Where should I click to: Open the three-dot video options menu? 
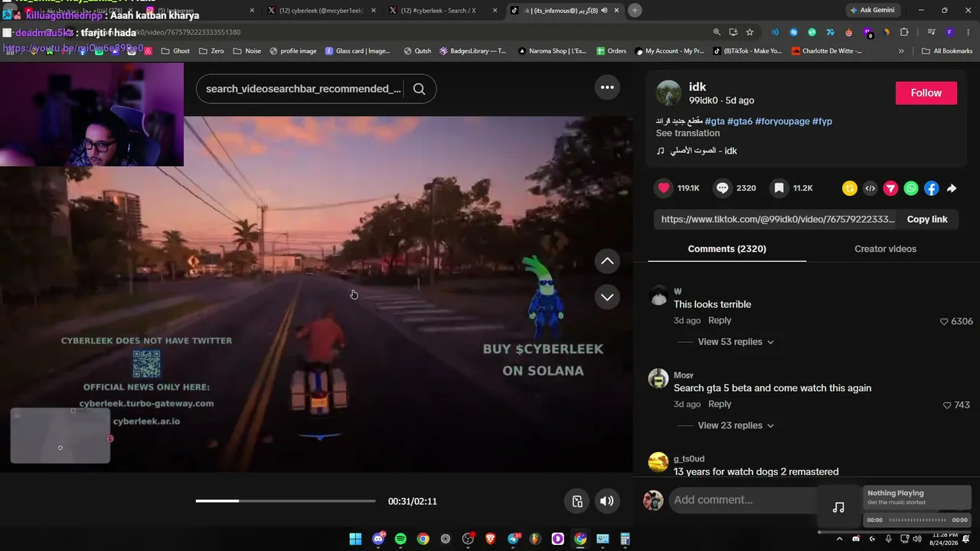coord(607,87)
